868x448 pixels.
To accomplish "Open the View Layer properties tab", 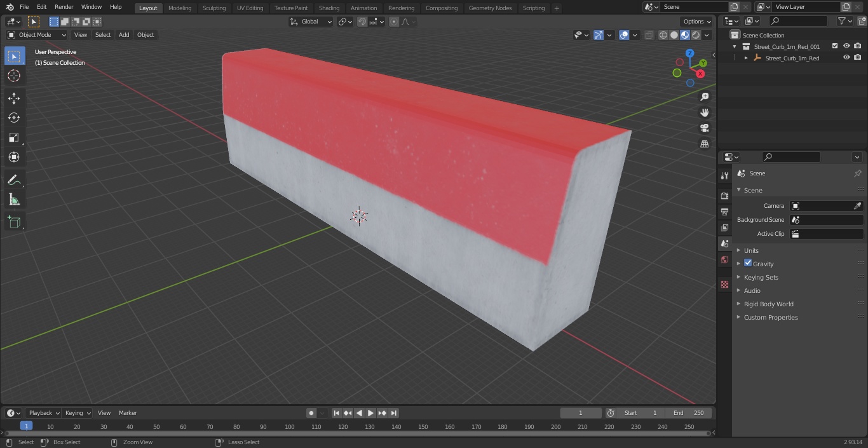I will click(x=724, y=227).
